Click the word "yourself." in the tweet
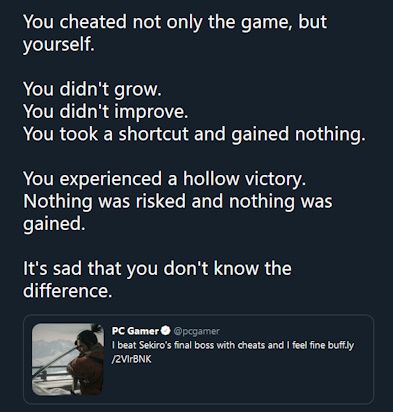393x412 pixels. 59,44
